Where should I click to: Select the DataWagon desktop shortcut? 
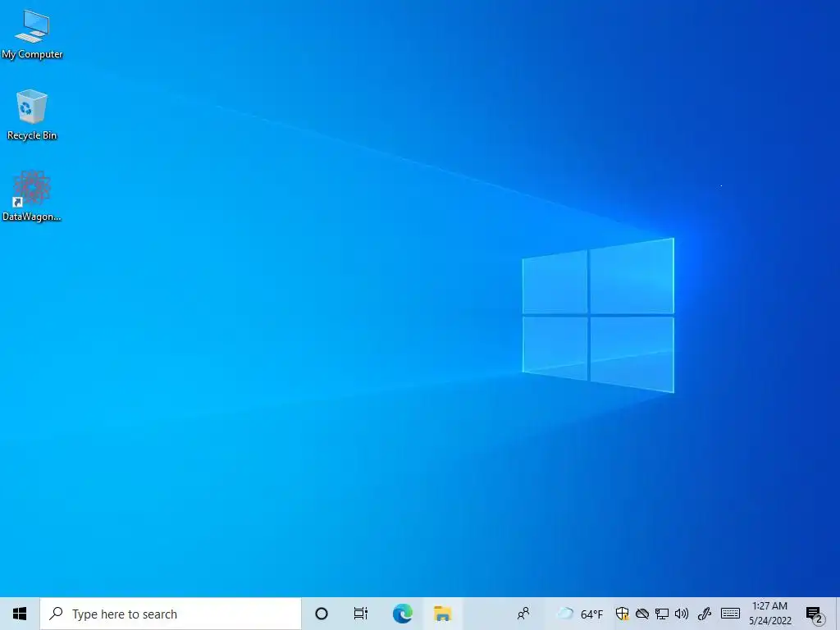click(x=32, y=196)
